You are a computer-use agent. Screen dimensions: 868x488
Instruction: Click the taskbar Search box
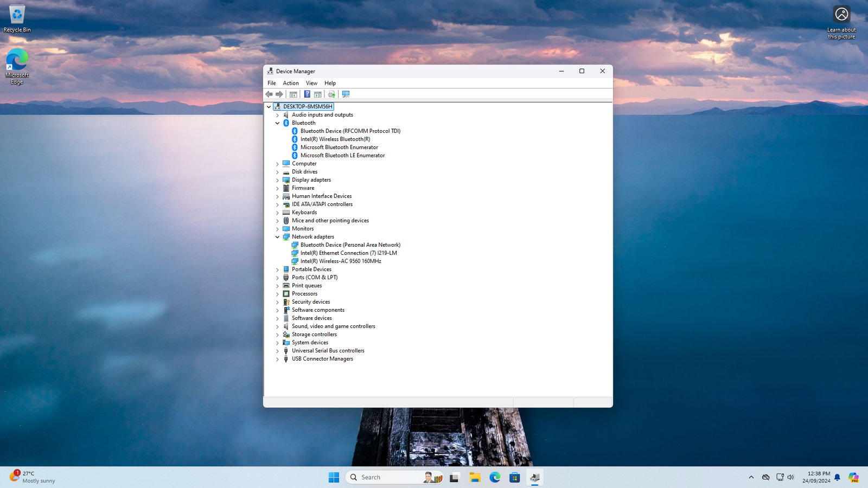coord(395,477)
